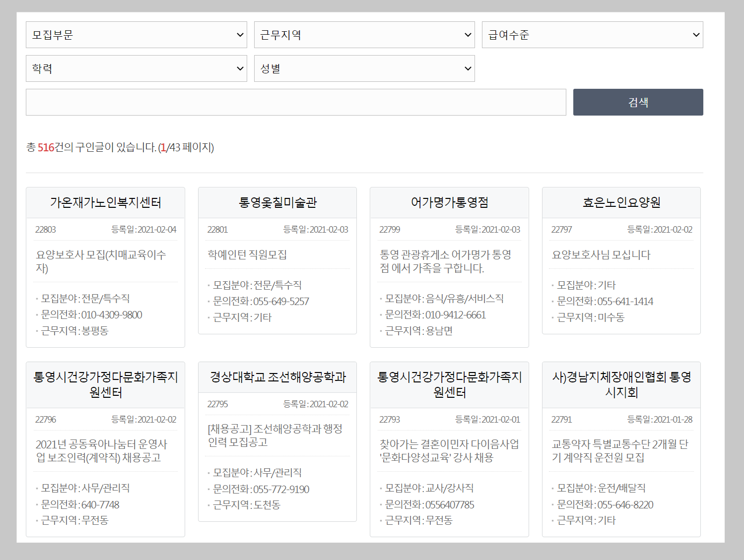
Task: Click 근무지역: 미수동 line
Action: click(591, 317)
